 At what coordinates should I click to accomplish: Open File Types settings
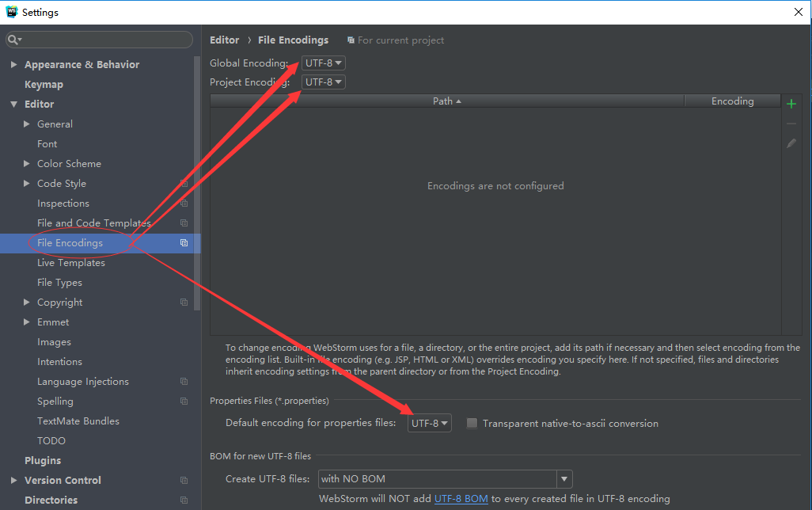click(59, 283)
